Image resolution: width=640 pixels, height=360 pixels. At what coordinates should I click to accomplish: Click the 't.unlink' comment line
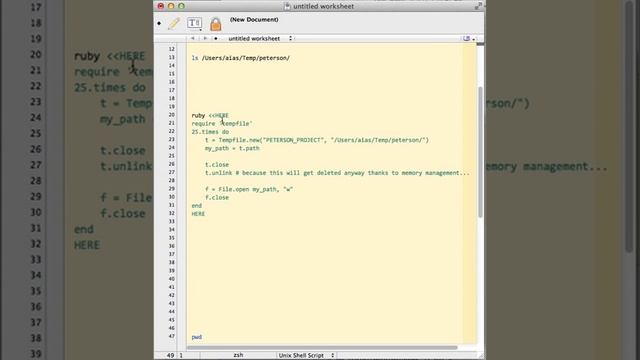tap(337, 173)
